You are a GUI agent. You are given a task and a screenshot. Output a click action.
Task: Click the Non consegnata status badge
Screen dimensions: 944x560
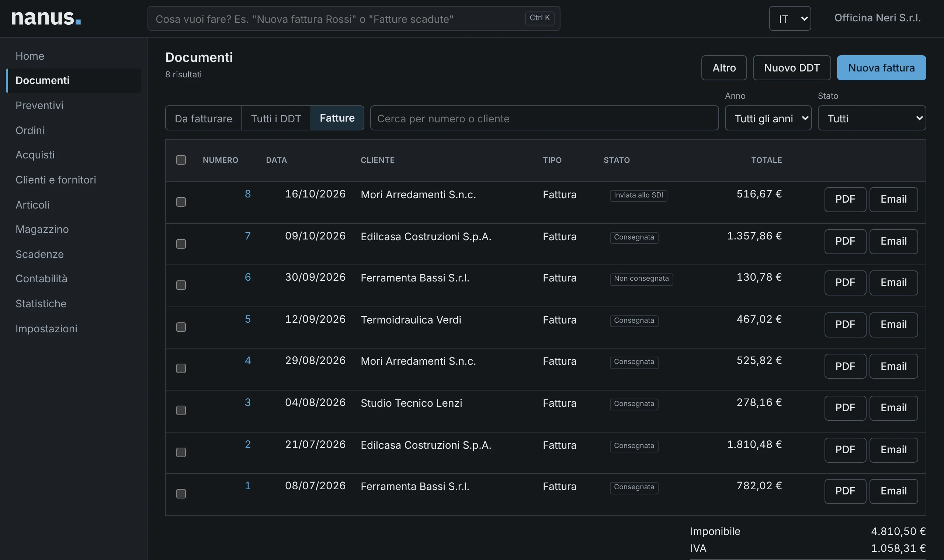[641, 279]
